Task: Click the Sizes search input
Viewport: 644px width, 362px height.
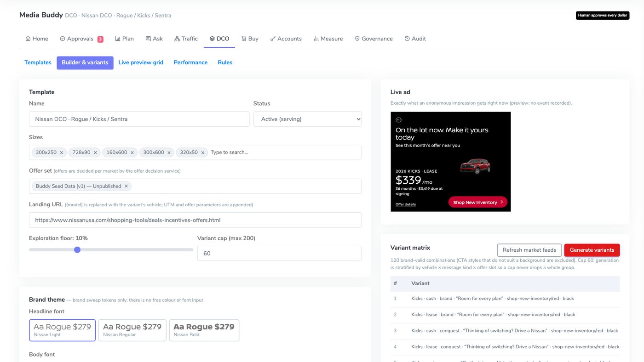Action: [x=284, y=153]
